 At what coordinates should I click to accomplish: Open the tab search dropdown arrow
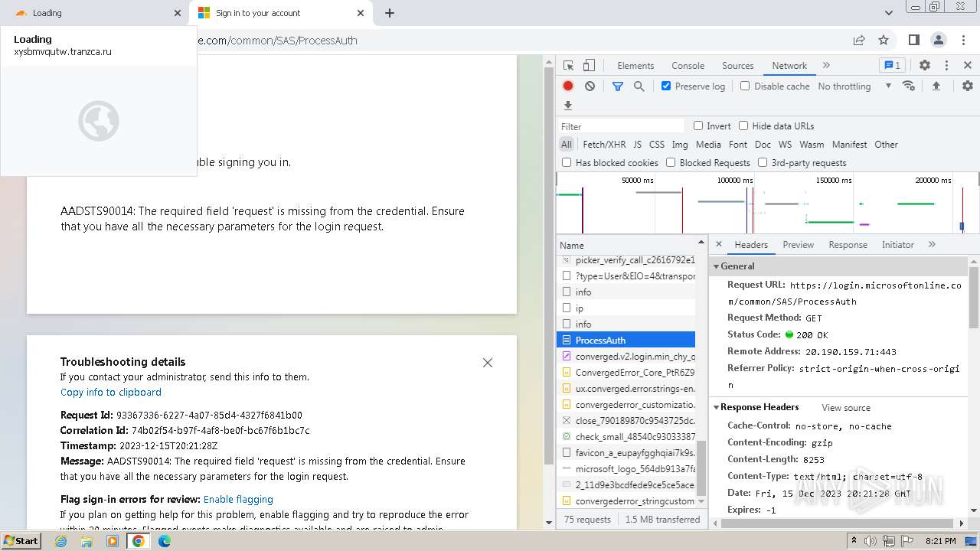coord(889,13)
